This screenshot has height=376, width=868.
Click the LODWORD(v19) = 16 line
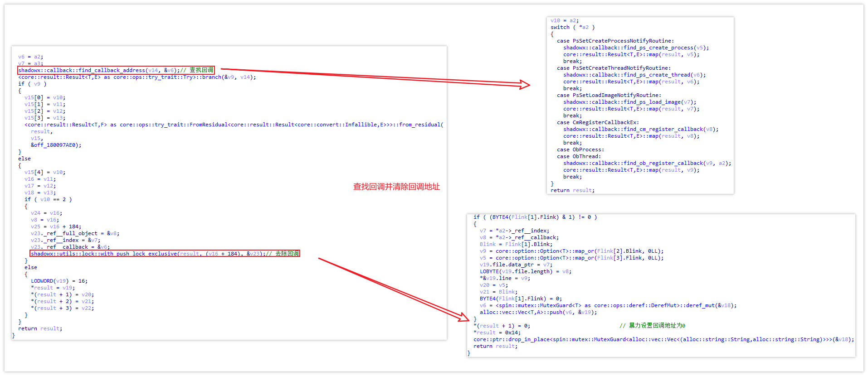click(59, 281)
